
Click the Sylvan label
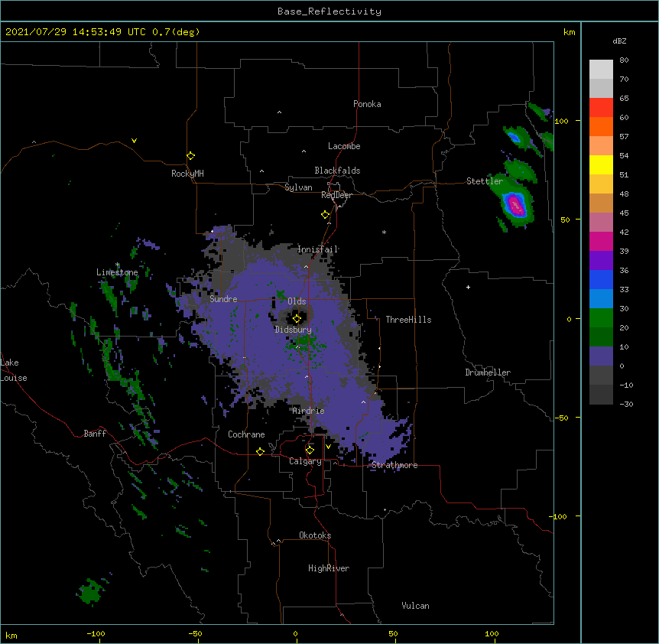(x=298, y=187)
